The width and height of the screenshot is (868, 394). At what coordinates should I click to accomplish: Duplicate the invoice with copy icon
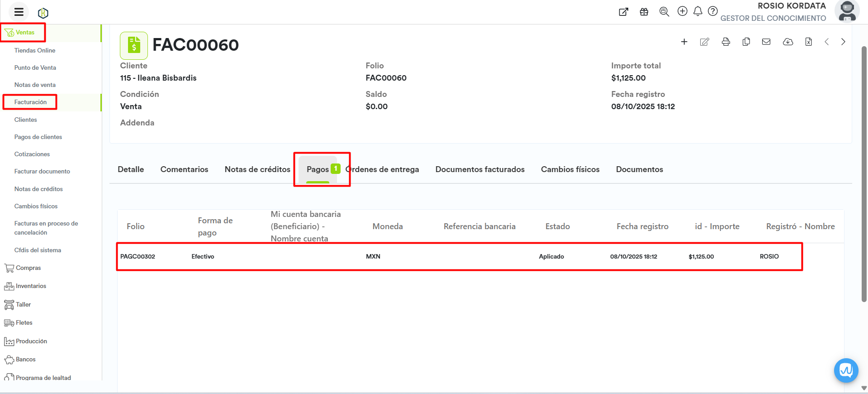click(x=746, y=42)
